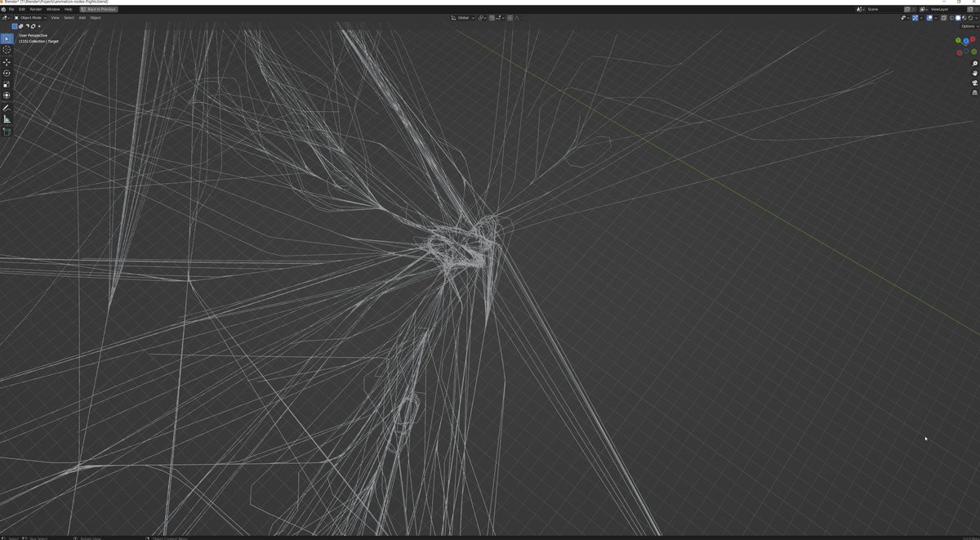The height and width of the screenshot is (540, 980).
Task: Switch to wireframe viewport shading
Action: [x=951, y=18]
